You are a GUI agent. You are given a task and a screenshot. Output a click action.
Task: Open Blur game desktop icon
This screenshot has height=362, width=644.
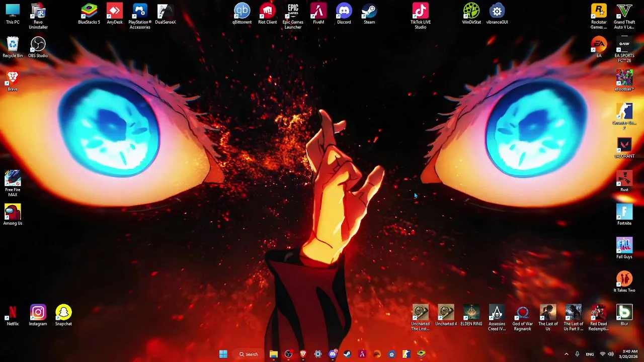(x=624, y=315)
